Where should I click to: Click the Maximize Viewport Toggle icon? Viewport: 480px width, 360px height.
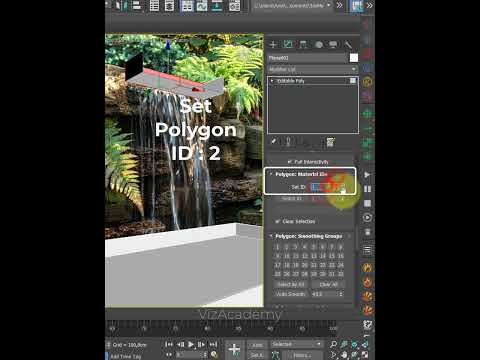point(365,355)
